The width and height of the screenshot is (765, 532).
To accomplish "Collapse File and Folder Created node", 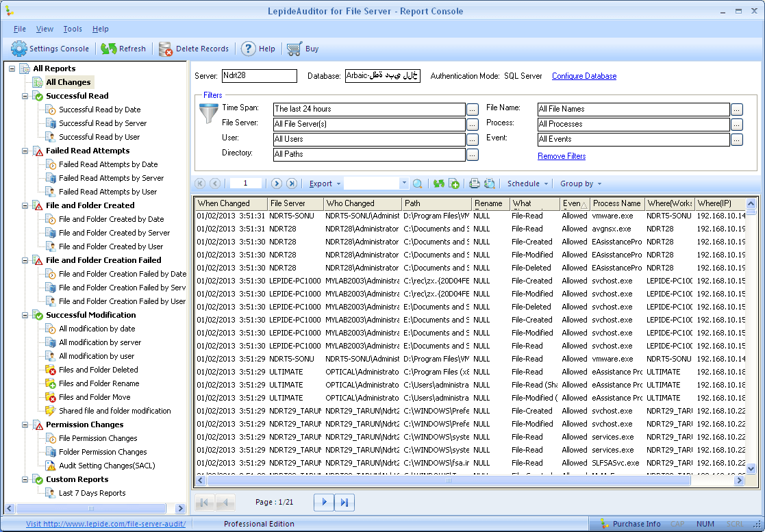I will (x=25, y=205).
